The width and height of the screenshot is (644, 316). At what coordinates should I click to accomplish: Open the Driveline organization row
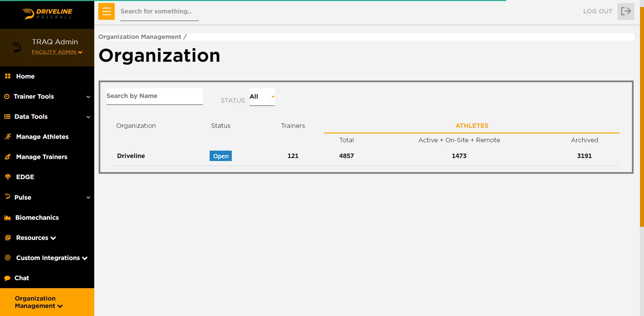[366, 156]
